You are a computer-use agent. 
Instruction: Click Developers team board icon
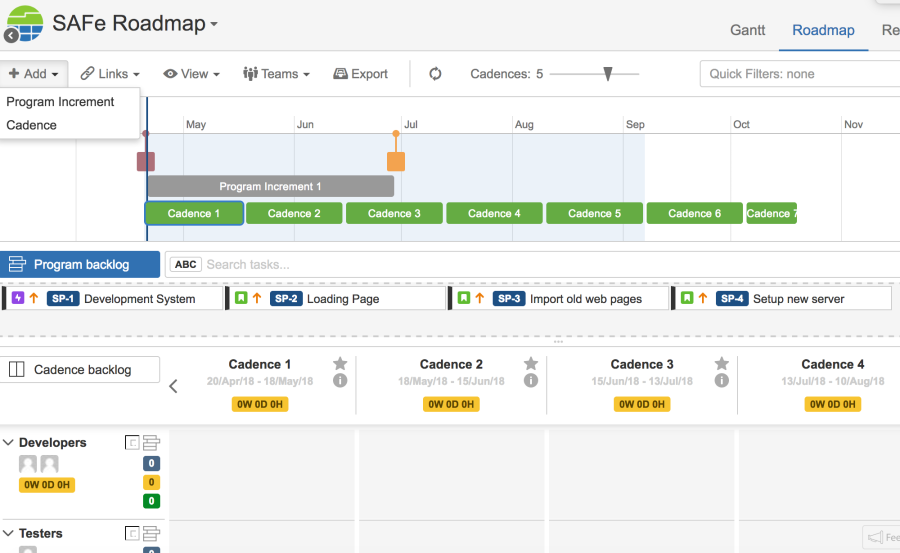click(x=132, y=442)
